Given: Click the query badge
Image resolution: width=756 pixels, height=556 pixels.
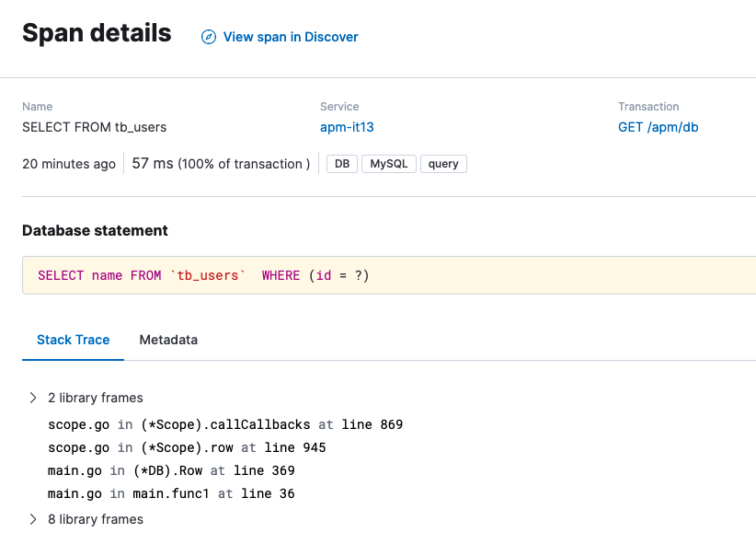Looking at the screenshot, I should pyautogui.click(x=443, y=164).
